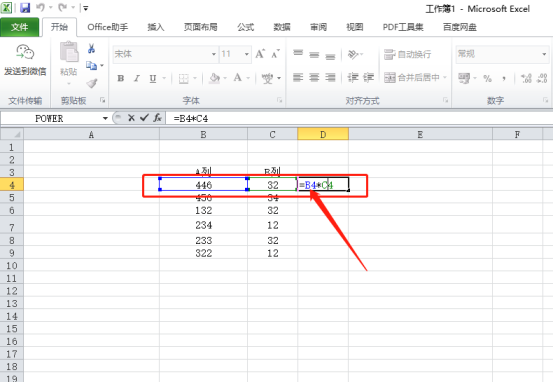Apply percent style format
553x382 pixels.
point(487,78)
